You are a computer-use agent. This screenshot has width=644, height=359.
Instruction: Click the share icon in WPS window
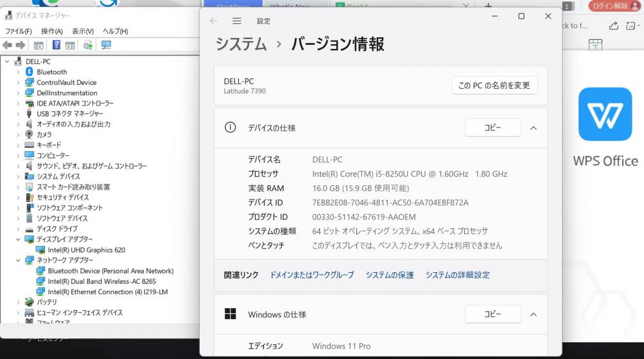pyautogui.click(x=614, y=26)
